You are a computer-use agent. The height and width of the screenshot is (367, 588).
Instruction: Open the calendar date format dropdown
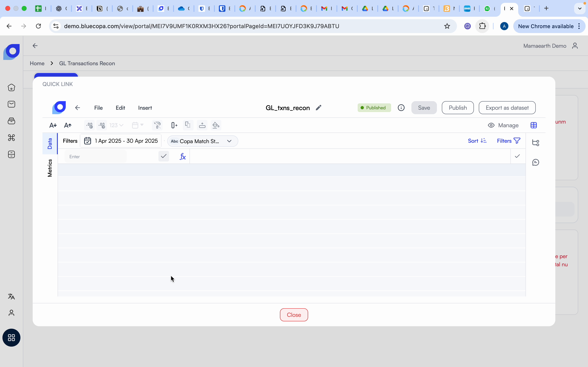138,125
